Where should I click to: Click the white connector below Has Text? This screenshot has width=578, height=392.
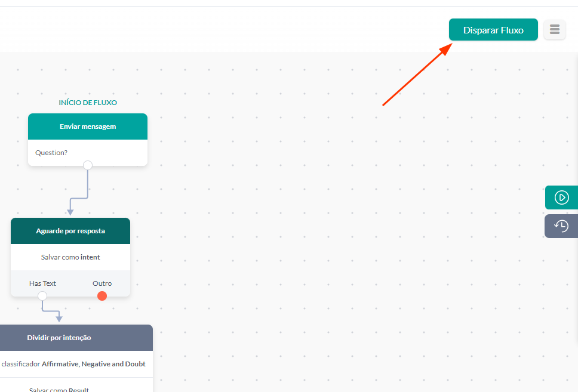tap(42, 296)
